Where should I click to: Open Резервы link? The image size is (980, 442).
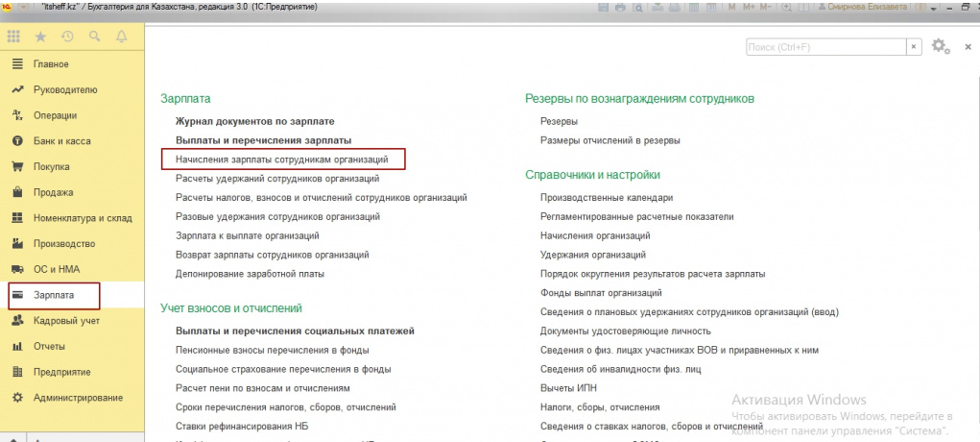pos(559,121)
